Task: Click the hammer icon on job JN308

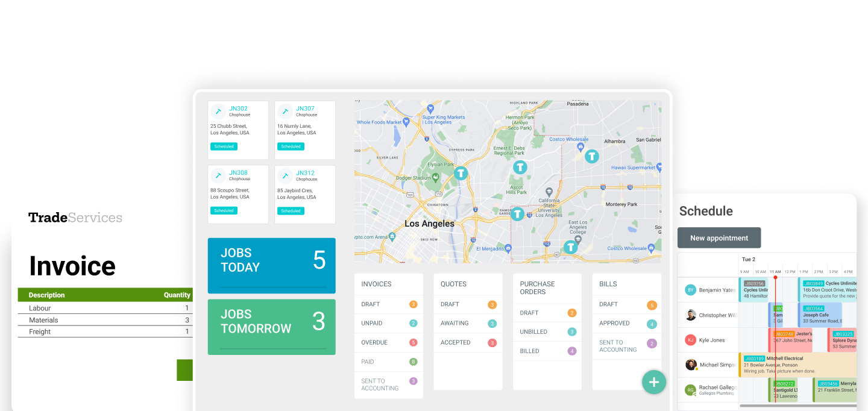Action: click(x=218, y=176)
